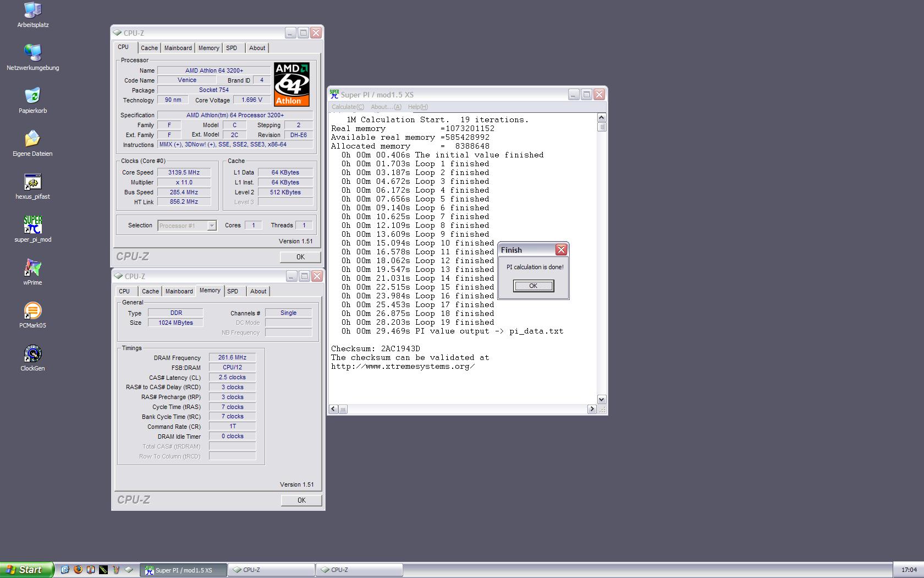Launch the wPrime desktop shortcut
Viewport: 924px width, 578px height.
point(33,272)
